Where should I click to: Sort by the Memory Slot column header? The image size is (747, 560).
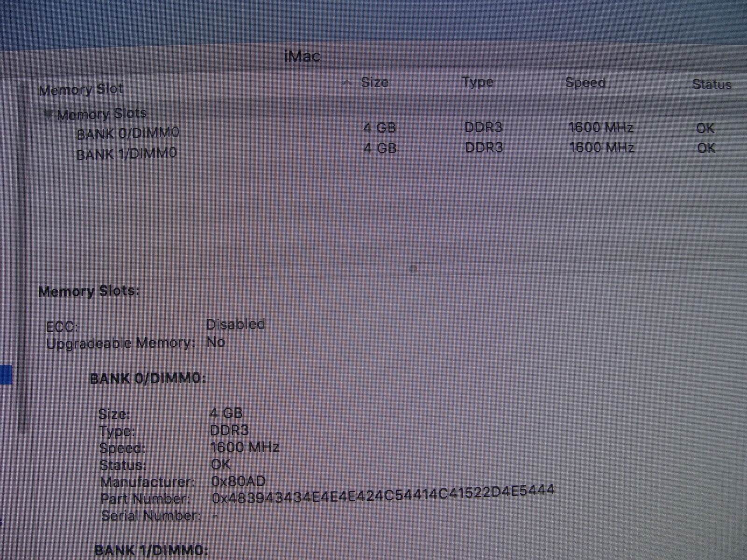81,89
